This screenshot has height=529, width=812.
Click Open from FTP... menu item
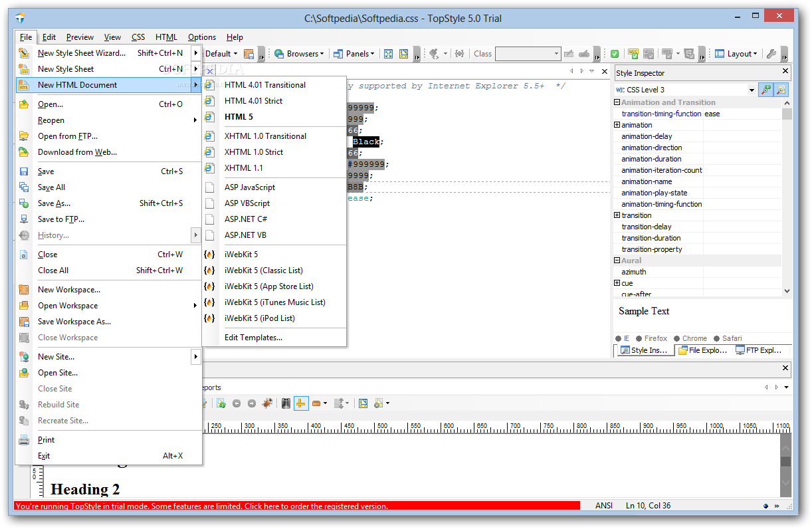coord(108,136)
